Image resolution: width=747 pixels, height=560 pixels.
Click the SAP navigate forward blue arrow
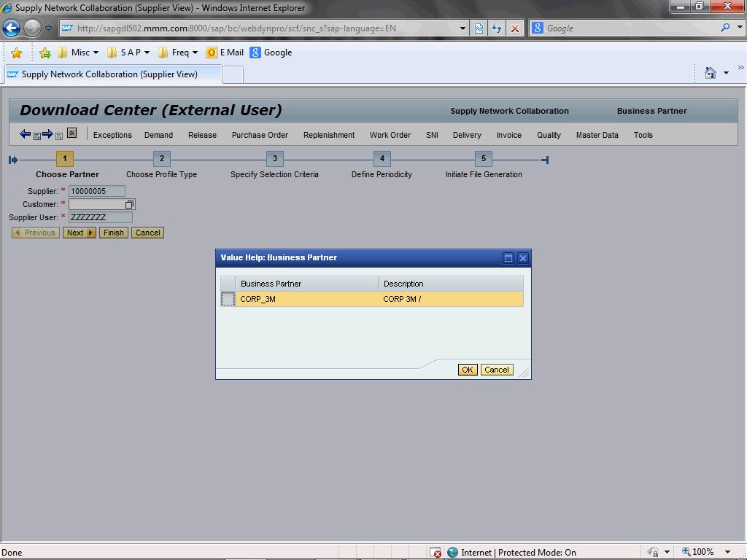[x=47, y=134]
